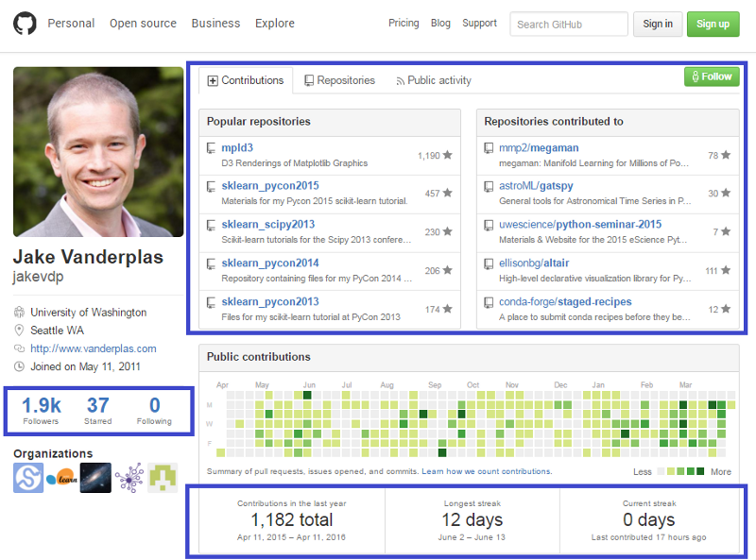756x560 pixels.
Task: Open the sklearn_pycon2014 repository
Action: 270,263
